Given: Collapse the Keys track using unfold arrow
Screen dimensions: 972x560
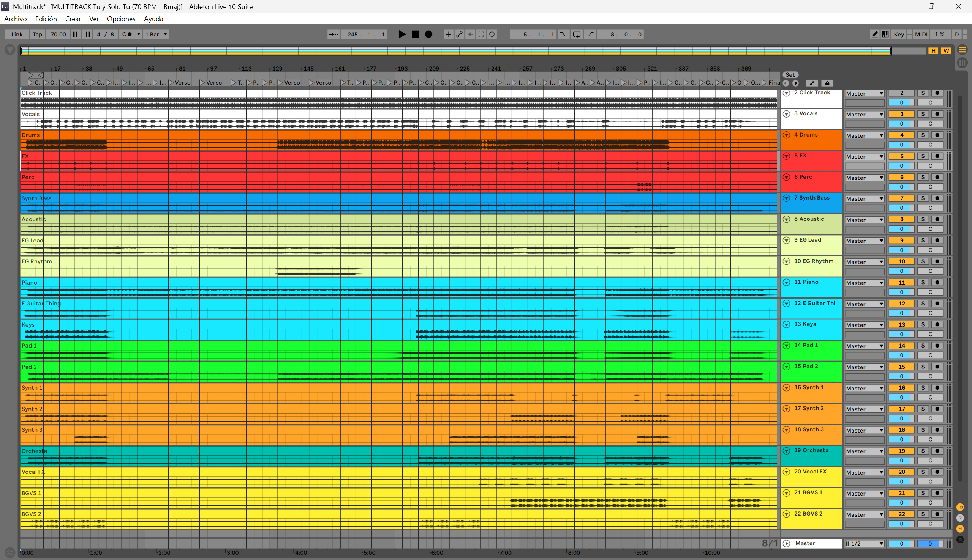Looking at the screenshot, I should tap(787, 324).
